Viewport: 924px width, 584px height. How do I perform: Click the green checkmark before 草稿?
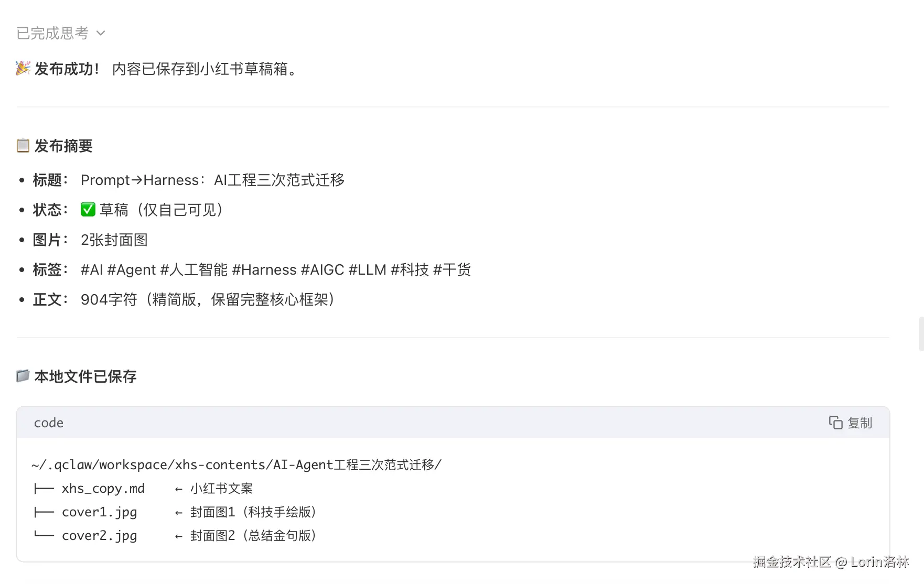point(88,210)
